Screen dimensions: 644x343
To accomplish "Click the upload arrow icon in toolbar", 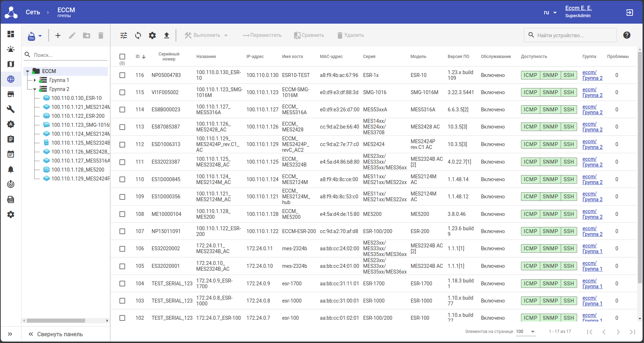I will [x=167, y=35].
